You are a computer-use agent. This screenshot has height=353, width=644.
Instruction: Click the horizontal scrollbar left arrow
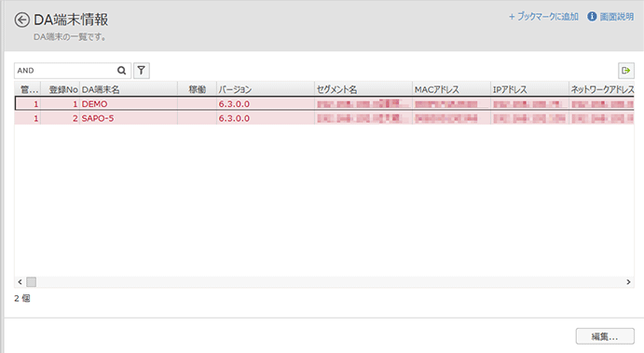(x=20, y=282)
